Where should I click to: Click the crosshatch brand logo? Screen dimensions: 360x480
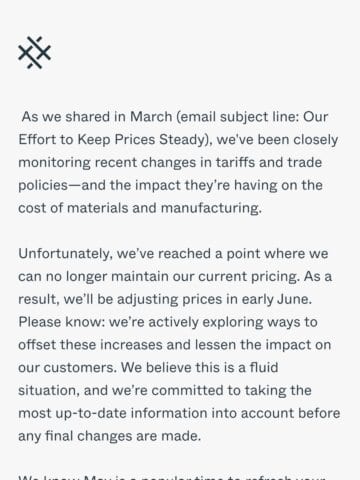[35, 52]
